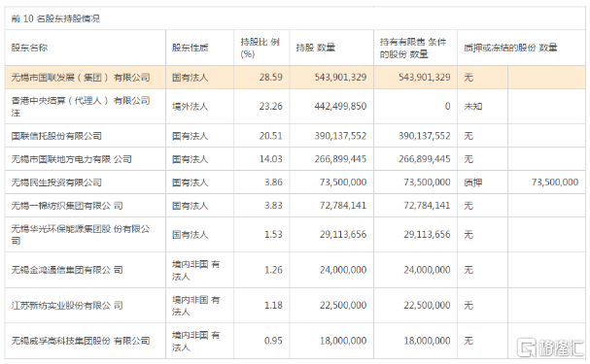Click 266,899,445 in the restricted shares column
Viewport: 590px width, 364px height.
(425, 159)
